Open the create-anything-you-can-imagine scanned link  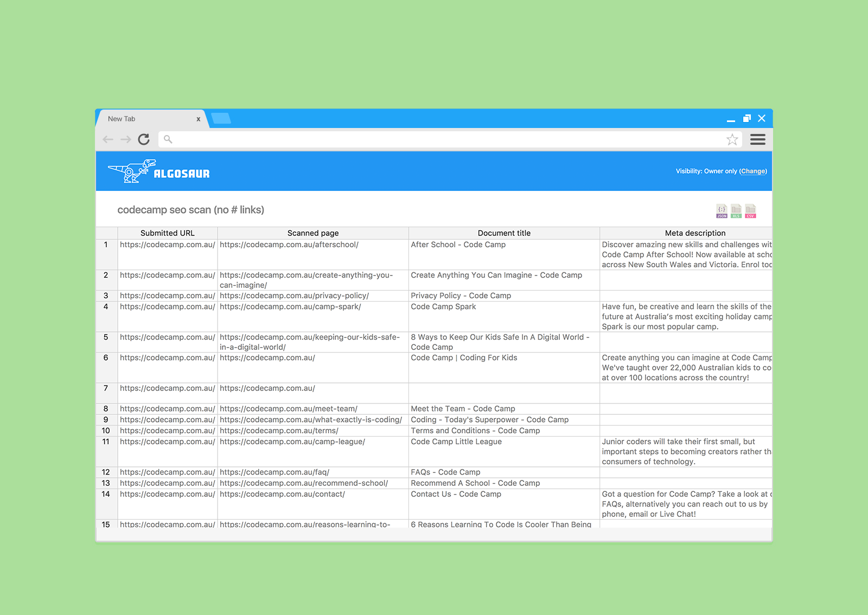click(307, 280)
